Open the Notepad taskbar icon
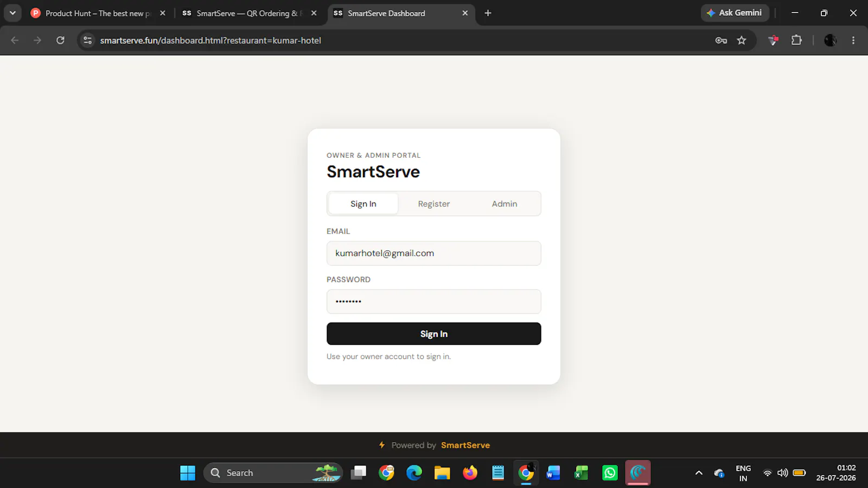Viewport: 868px width, 488px height. [498, 473]
